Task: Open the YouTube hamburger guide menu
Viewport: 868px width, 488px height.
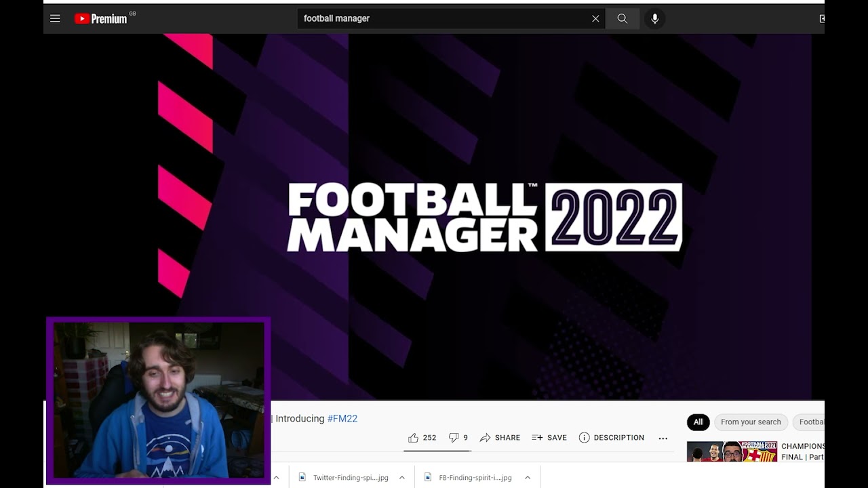Action: coord(55,18)
